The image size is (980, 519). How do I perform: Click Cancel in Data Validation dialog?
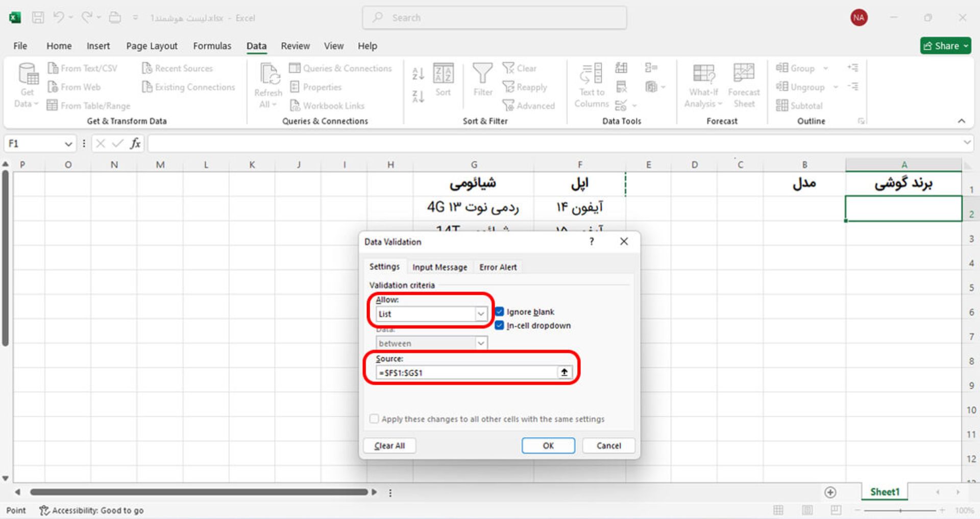608,445
